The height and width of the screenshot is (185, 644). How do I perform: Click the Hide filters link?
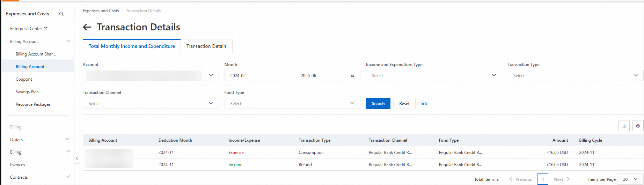pos(423,103)
